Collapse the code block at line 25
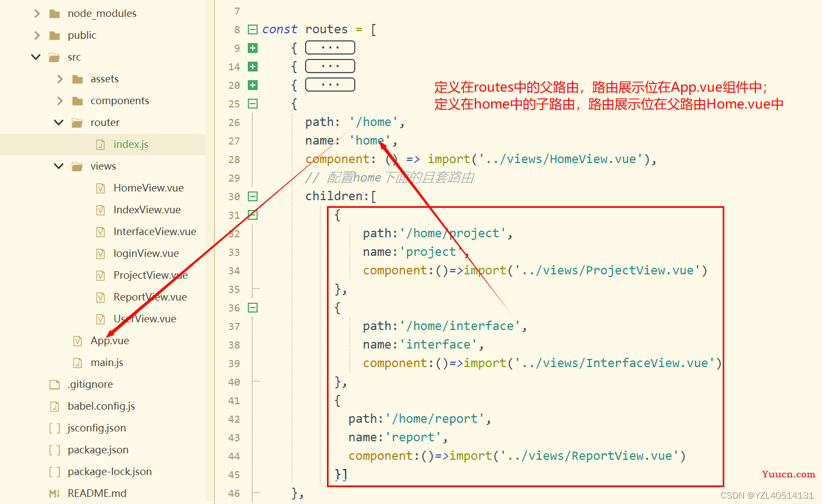Screen dimensions: 822x504 point(253,104)
